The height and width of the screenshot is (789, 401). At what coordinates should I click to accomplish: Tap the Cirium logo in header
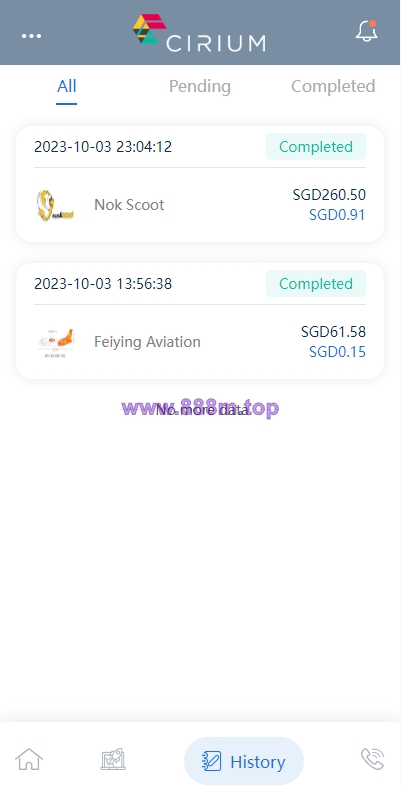pyautogui.click(x=199, y=33)
